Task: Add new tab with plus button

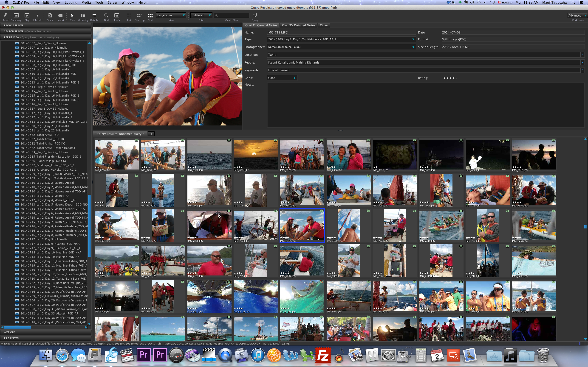Action: (151, 134)
